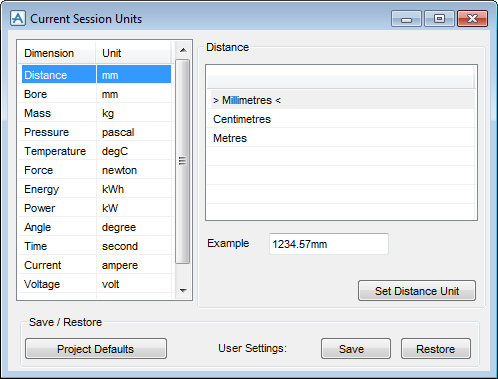The width and height of the screenshot is (498, 379).
Task: Select the Temperature dimension row
Action: click(96, 151)
